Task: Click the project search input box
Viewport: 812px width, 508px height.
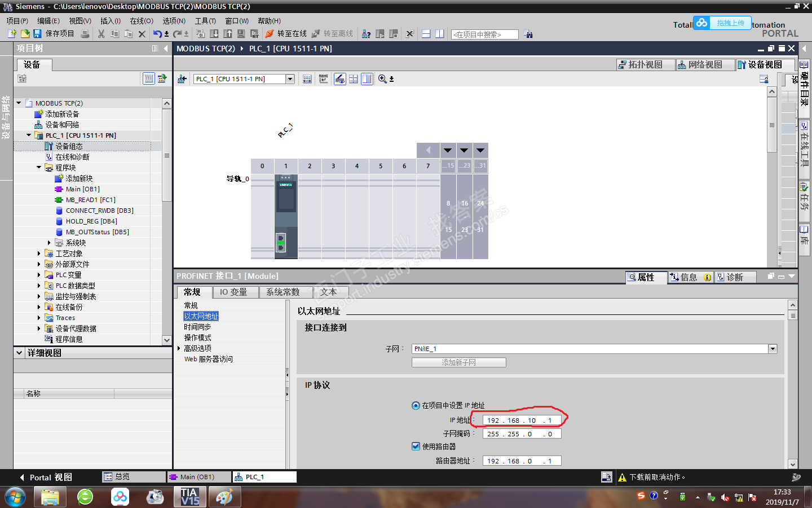Action: pyautogui.click(x=485, y=34)
